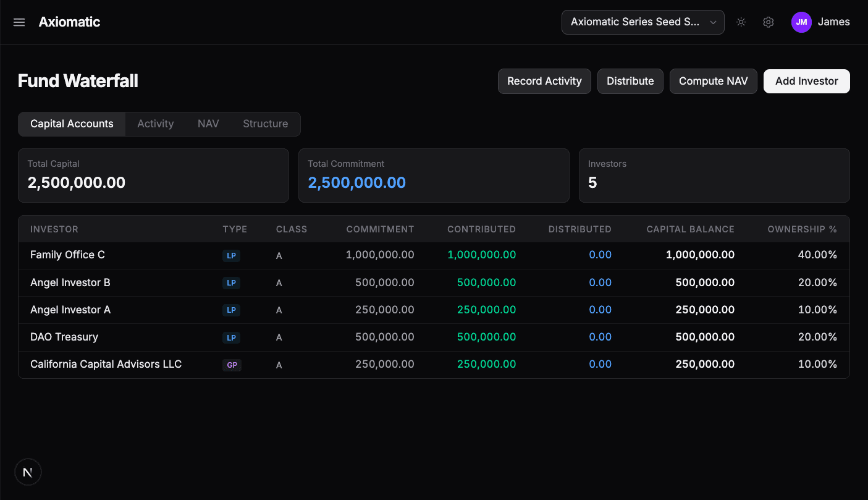Viewport: 868px width, 500px height.
Task: Switch to the NAV tab
Action: point(208,124)
